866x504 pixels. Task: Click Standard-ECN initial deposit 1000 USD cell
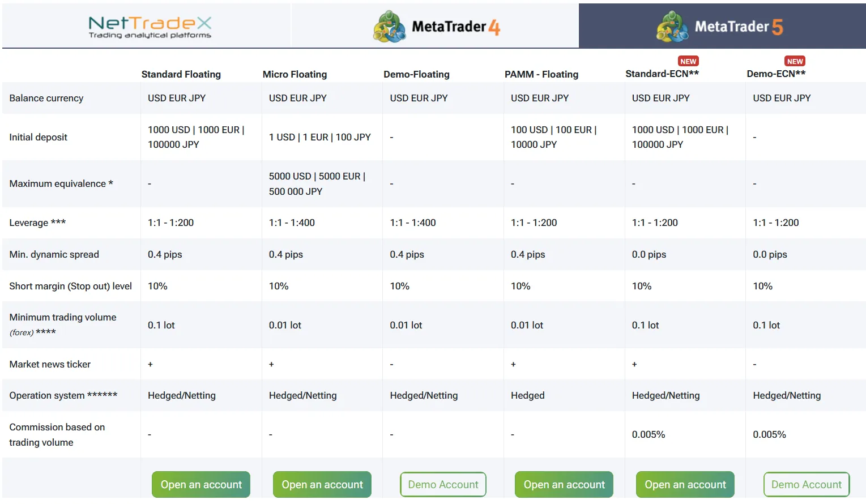point(680,137)
